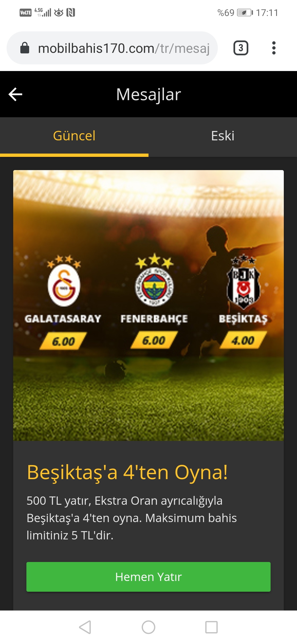297x644 pixels.
Task: Tap the Android recent apps button
Action: (211, 627)
